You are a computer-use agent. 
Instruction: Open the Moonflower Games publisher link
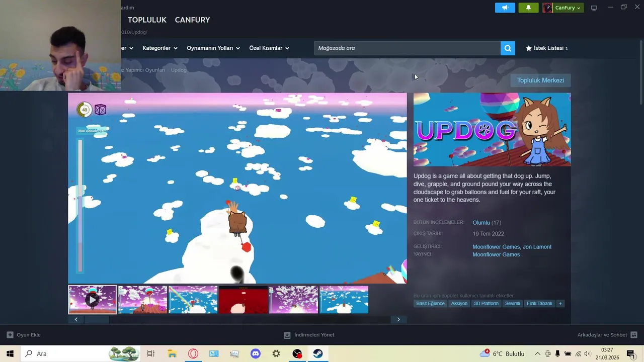point(496,254)
